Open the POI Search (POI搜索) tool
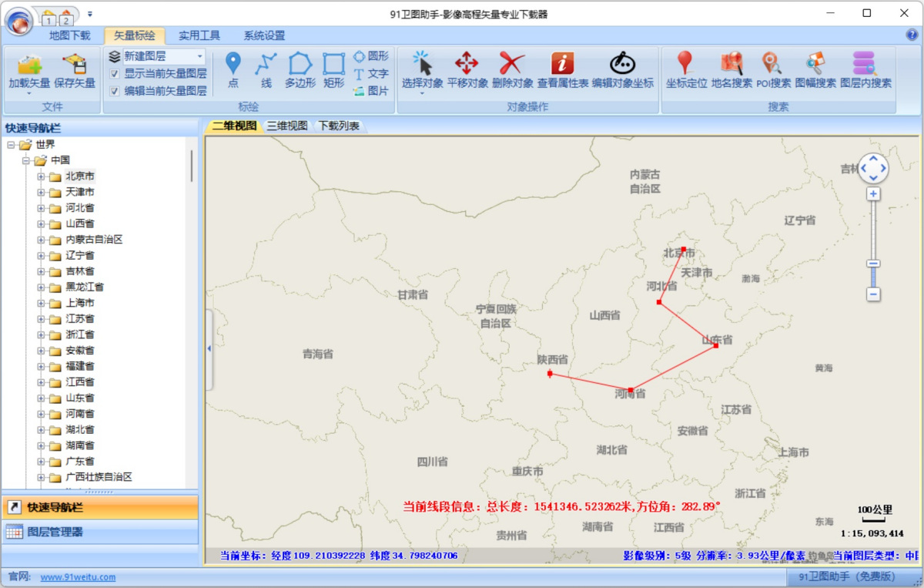This screenshot has width=924, height=588. (x=772, y=70)
